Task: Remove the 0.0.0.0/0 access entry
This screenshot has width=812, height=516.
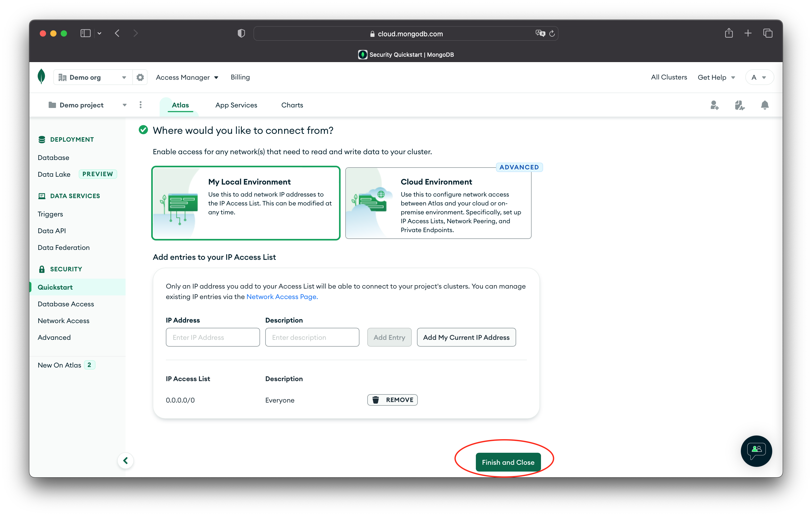Action: click(x=392, y=400)
